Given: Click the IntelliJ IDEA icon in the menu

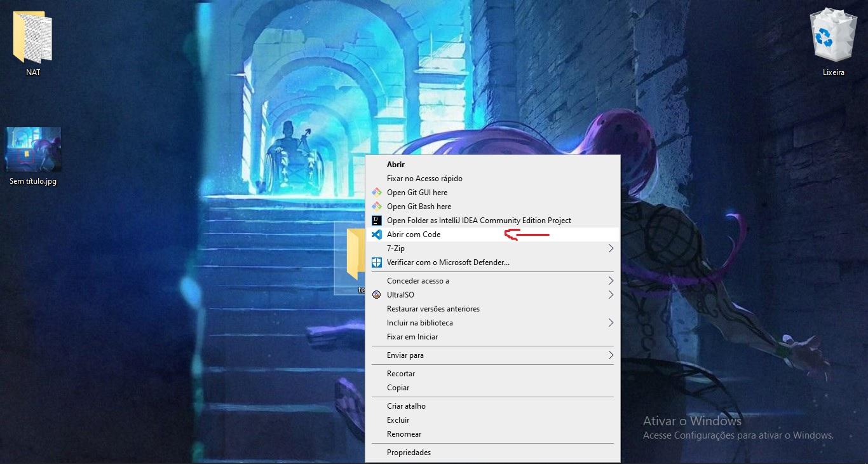Looking at the screenshot, I should coord(377,220).
